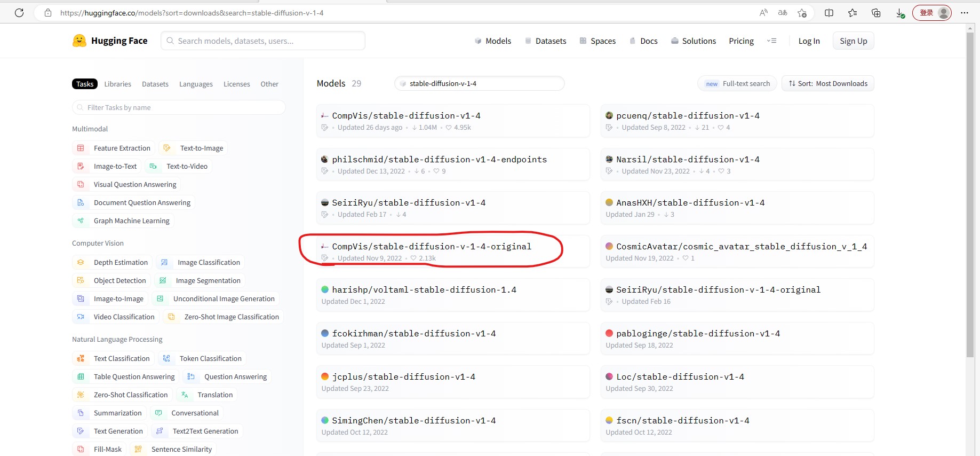Open Docs in the top navigation

point(643,41)
